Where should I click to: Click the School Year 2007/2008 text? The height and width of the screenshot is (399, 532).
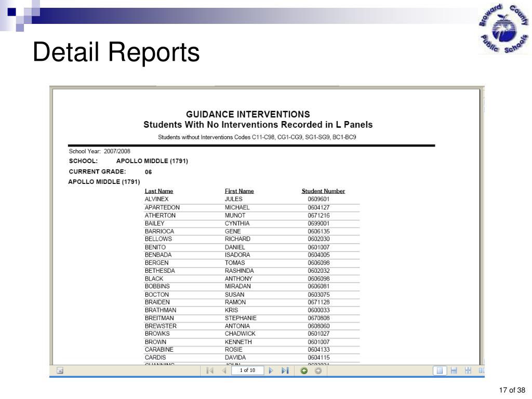(x=99, y=151)
